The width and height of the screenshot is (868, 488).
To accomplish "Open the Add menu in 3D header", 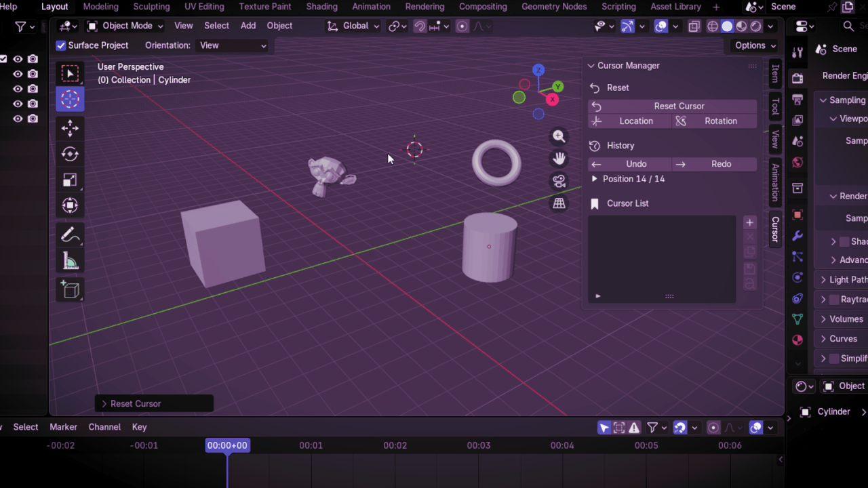I will pos(248,26).
